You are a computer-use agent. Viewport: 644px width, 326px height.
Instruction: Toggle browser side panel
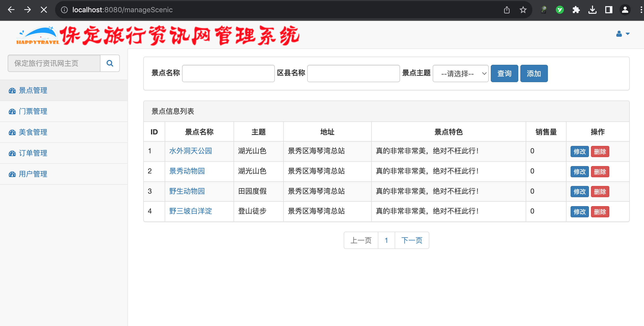(x=609, y=10)
